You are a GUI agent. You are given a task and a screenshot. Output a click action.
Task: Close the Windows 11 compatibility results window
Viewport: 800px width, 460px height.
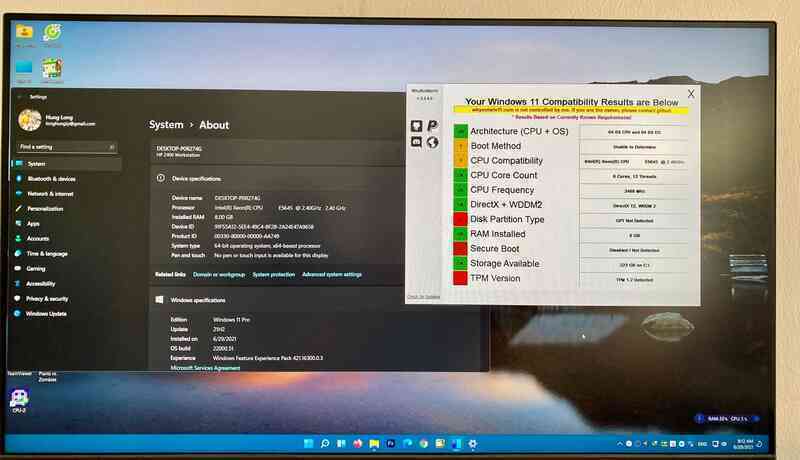691,94
